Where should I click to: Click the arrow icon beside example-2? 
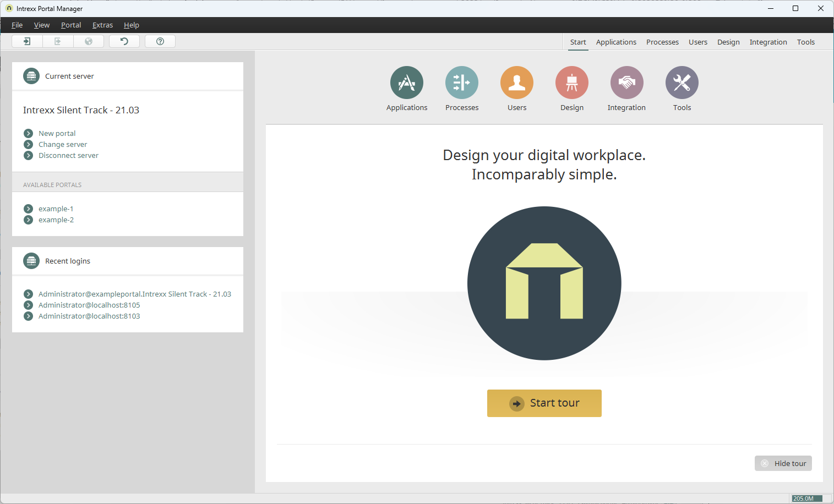[x=29, y=220]
